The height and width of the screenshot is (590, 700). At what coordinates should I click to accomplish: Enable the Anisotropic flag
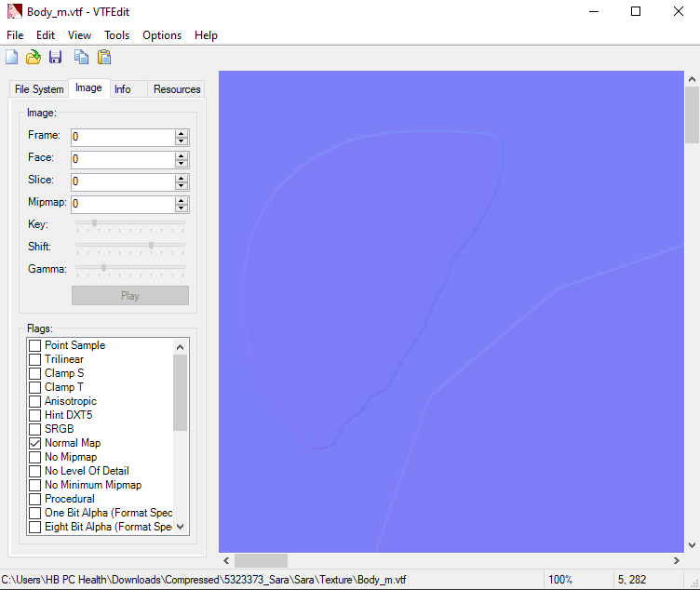pos(34,401)
